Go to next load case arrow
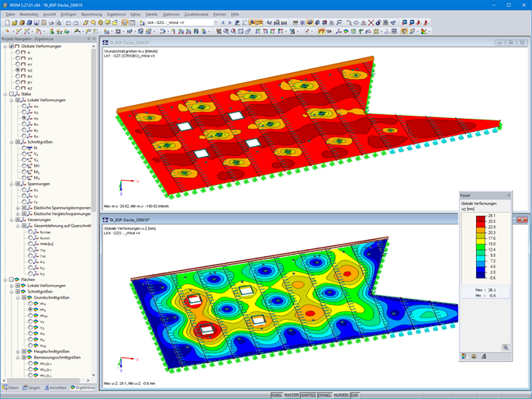Viewport: 532px width, 399px height. point(230,23)
